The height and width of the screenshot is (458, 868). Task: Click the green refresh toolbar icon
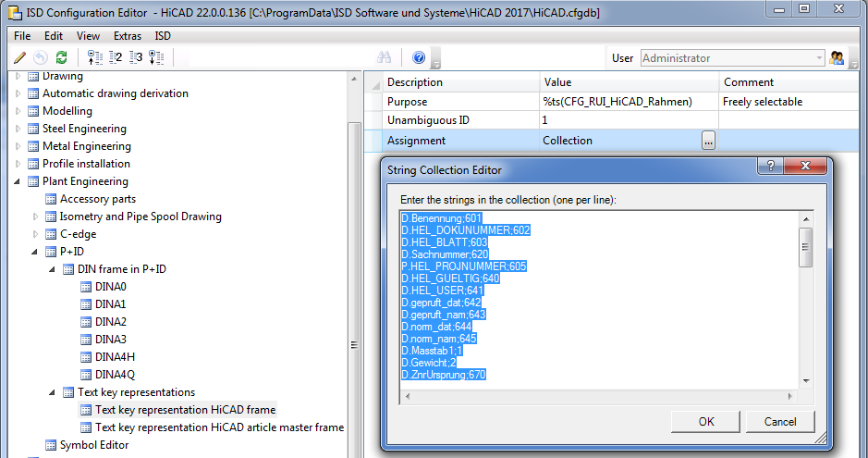coord(61,57)
